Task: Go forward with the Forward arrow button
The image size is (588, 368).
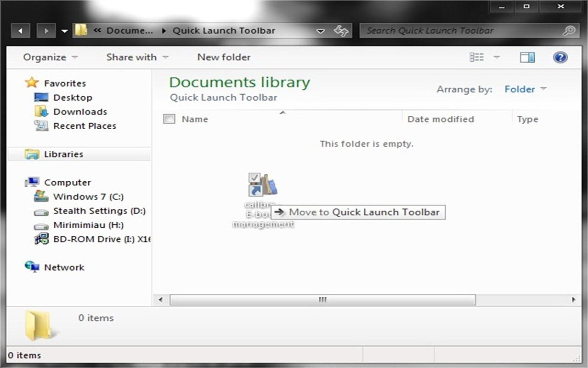Action: tap(46, 31)
